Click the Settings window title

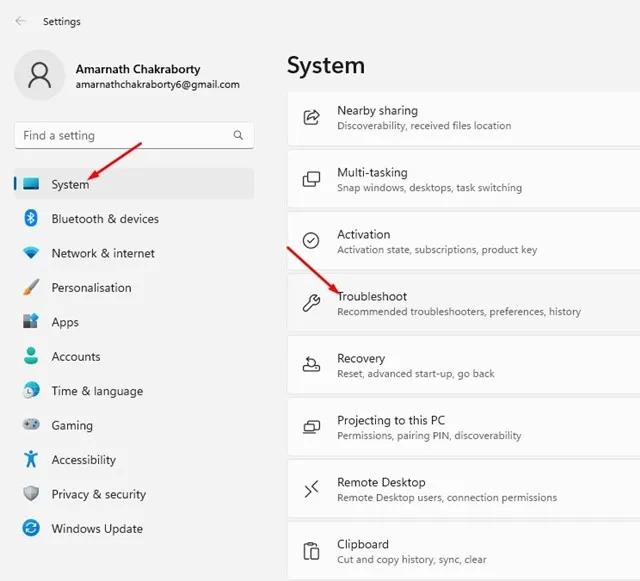62,21
